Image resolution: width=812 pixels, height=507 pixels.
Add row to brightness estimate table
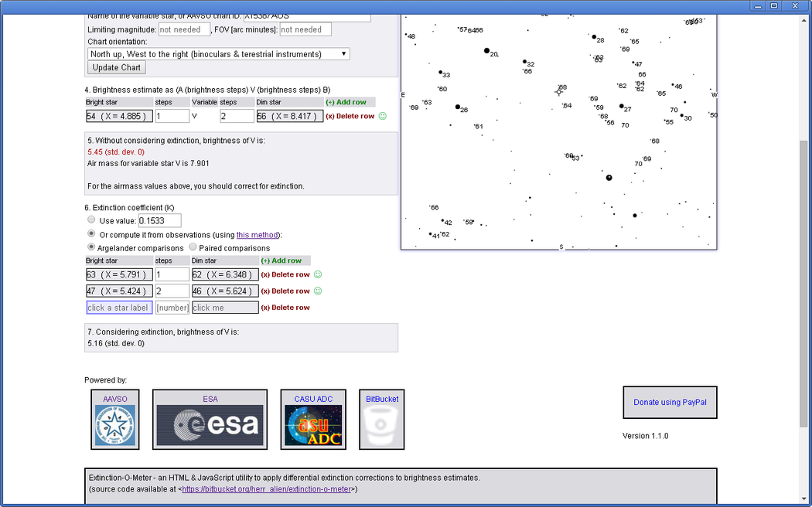point(346,102)
